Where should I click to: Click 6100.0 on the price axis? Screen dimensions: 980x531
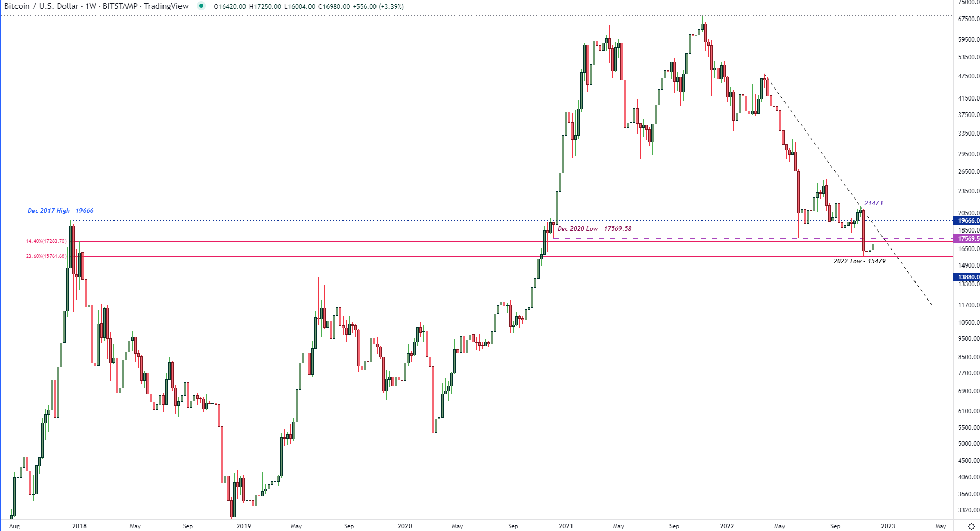969,411
